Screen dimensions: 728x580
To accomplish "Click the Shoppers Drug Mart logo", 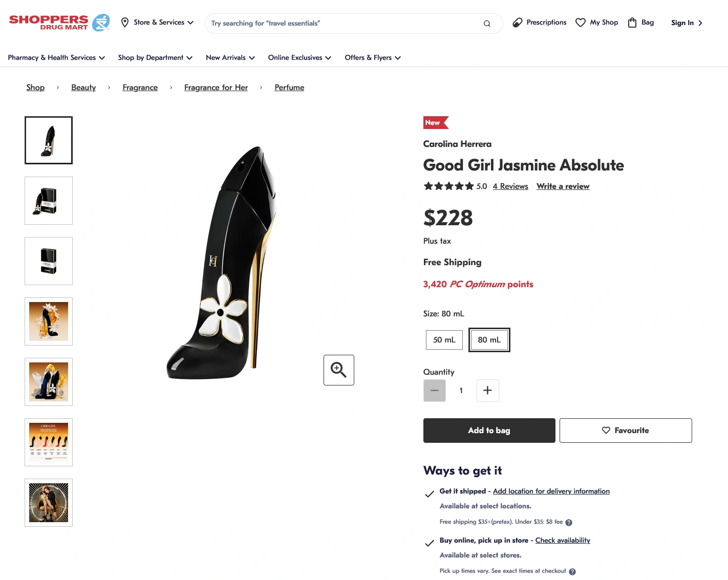I will pyautogui.click(x=59, y=23).
